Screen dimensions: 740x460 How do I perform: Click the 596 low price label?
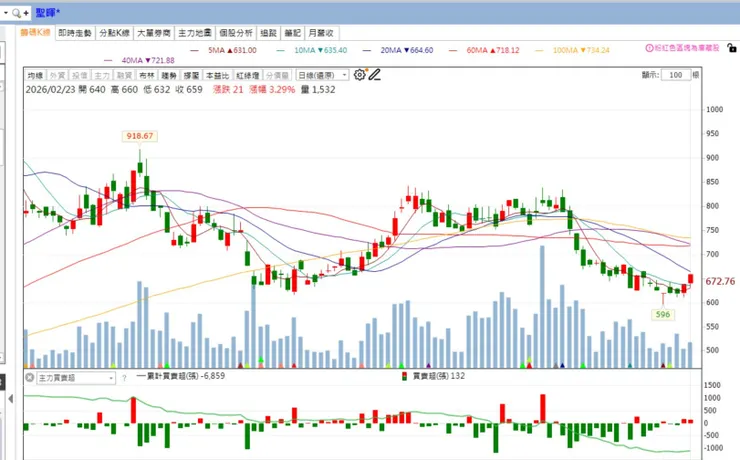663,314
